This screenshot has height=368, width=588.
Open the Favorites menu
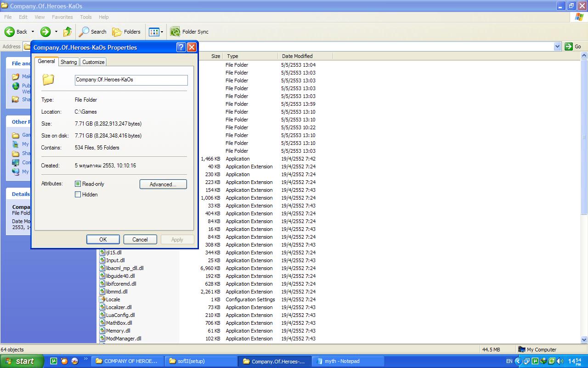[62, 17]
